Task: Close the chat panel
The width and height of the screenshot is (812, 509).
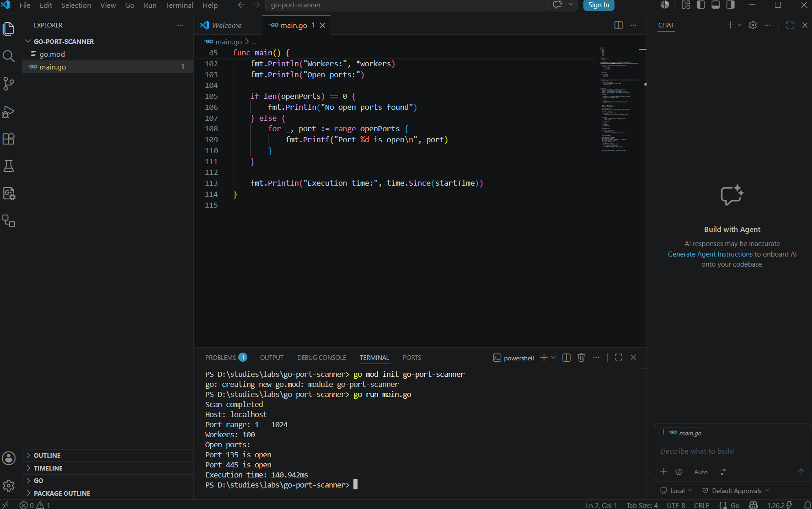Action: coord(805,25)
